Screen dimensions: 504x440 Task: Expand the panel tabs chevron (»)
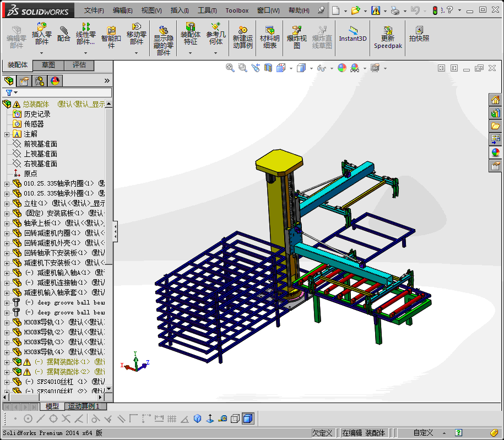[107, 80]
